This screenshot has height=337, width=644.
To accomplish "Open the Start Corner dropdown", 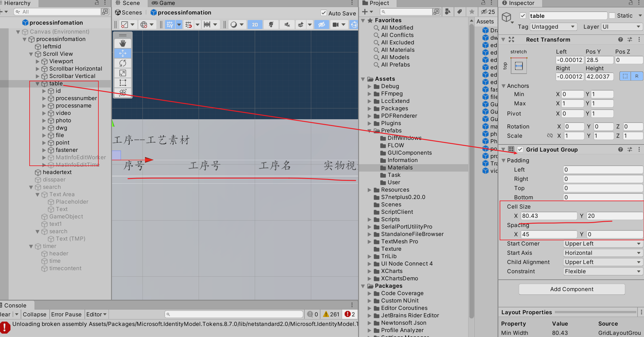I will 602,244.
